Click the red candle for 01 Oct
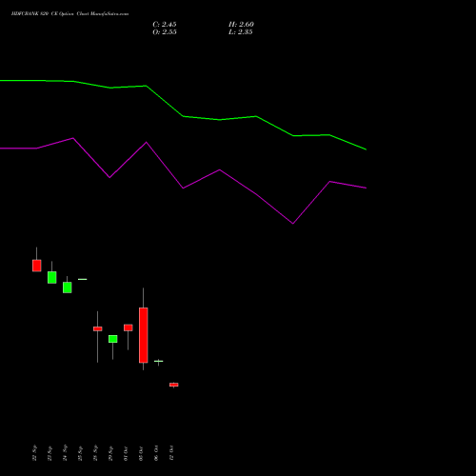Screen dimensions: 476x476 coord(129,327)
